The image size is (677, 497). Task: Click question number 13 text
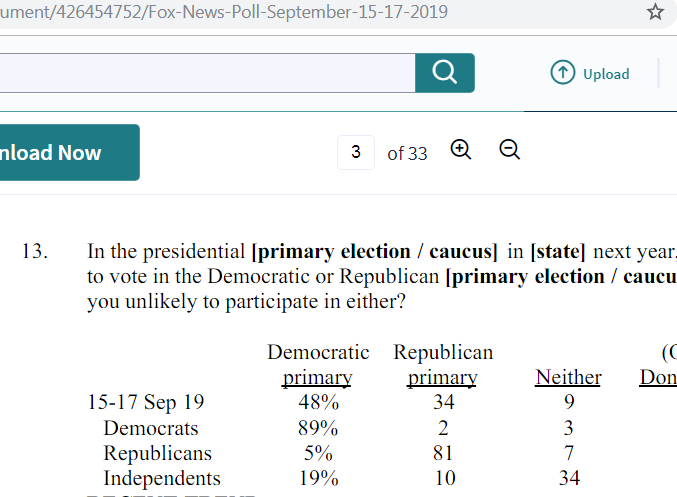click(35, 251)
